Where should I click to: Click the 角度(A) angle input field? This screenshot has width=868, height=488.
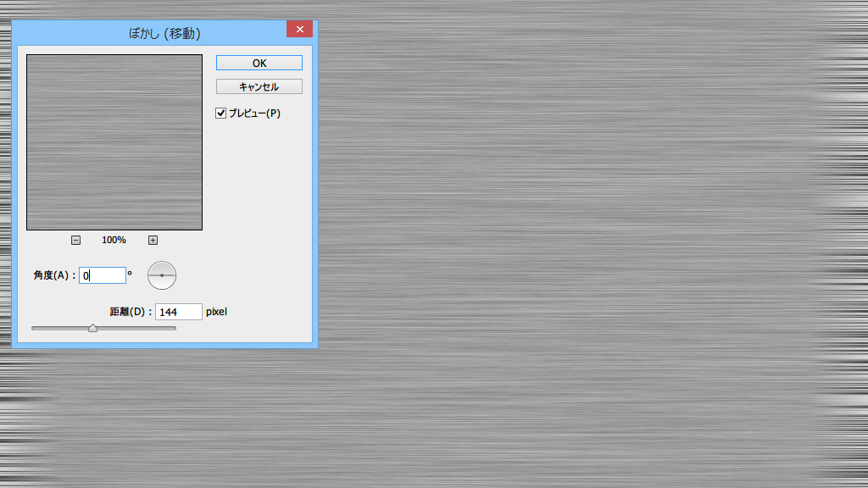click(x=103, y=275)
